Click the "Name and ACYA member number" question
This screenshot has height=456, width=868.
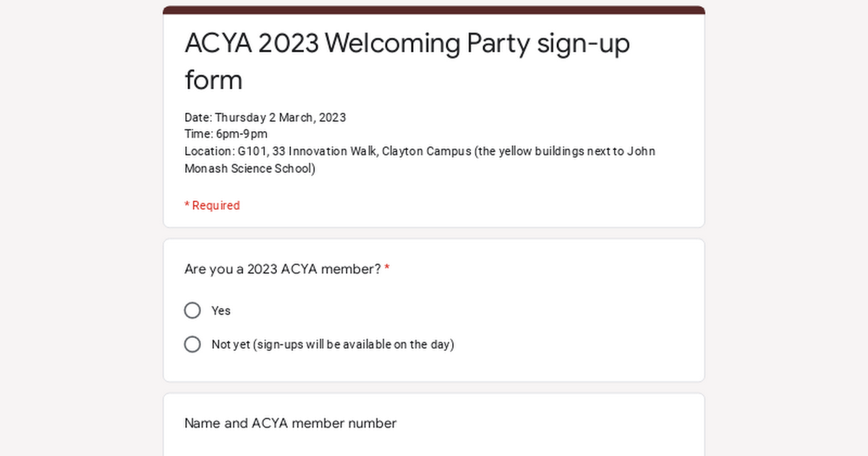(289, 423)
